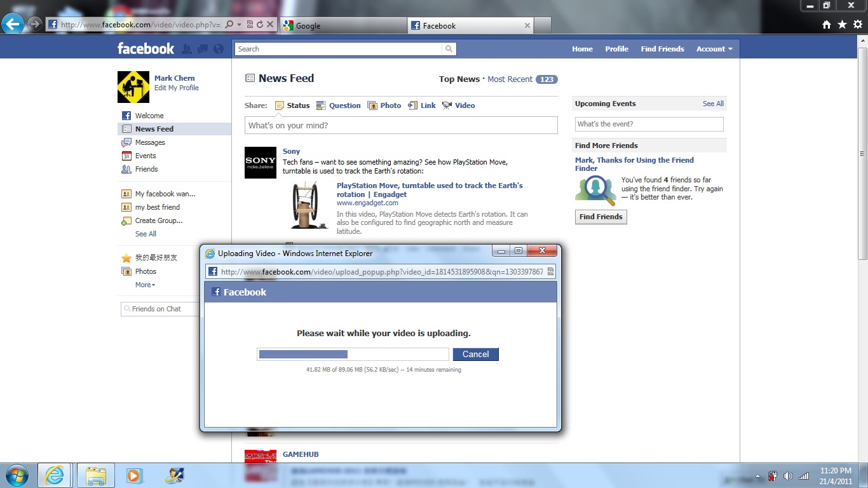This screenshot has width=868, height=488.
Task: Choose the Video share option
Action: coord(458,105)
